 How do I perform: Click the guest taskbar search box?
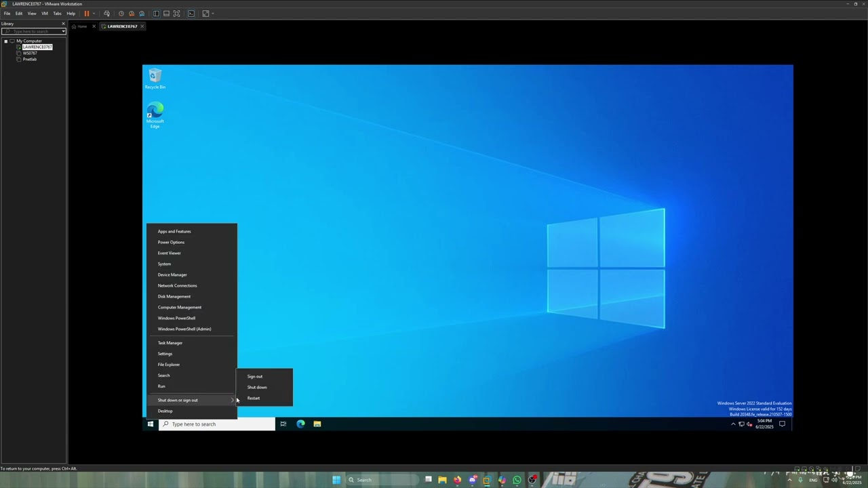coord(217,424)
